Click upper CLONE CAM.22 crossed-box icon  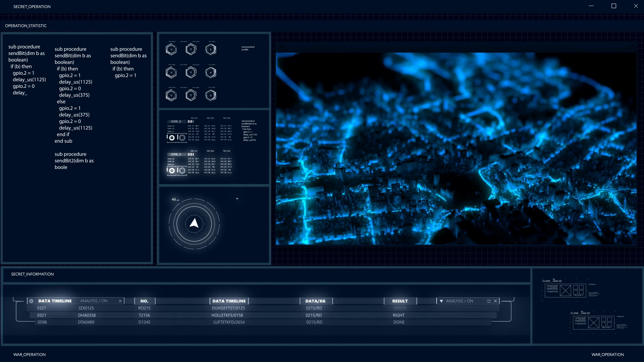click(565, 291)
